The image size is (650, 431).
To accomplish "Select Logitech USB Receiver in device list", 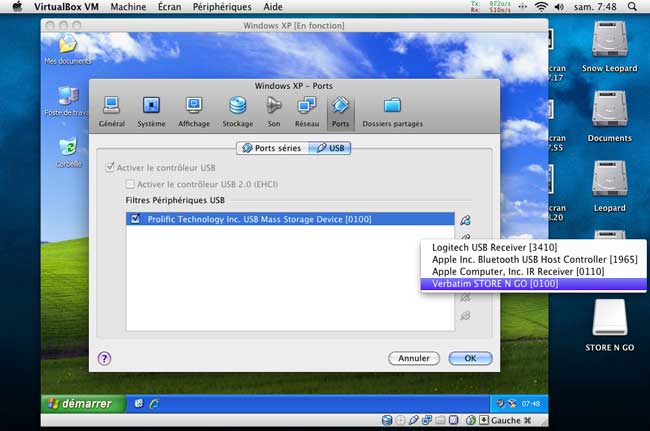I will [x=494, y=247].
